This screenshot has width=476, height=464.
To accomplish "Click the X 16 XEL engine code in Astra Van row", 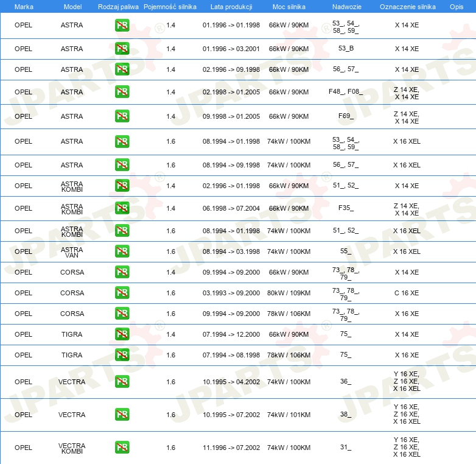I will (x=407, y=251).
